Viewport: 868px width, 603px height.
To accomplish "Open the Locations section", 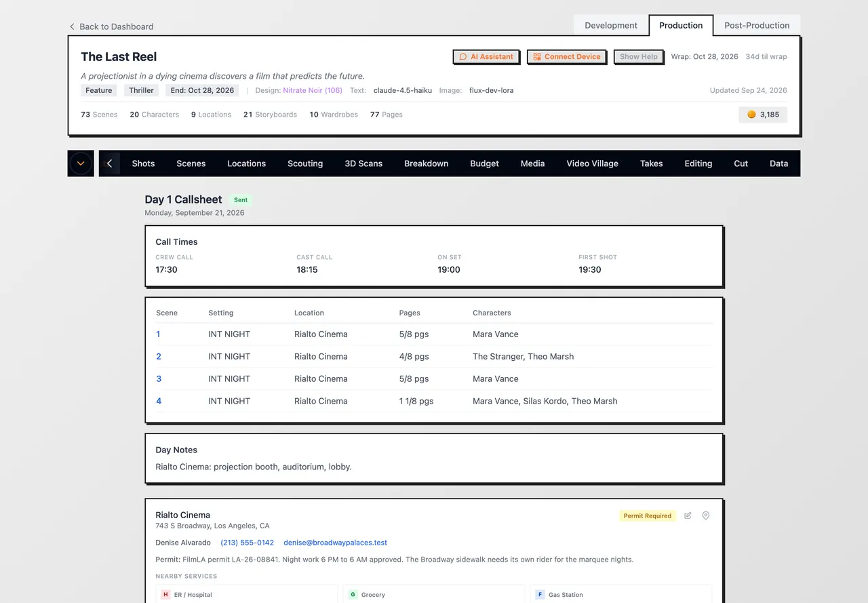I will pos(247,163).
